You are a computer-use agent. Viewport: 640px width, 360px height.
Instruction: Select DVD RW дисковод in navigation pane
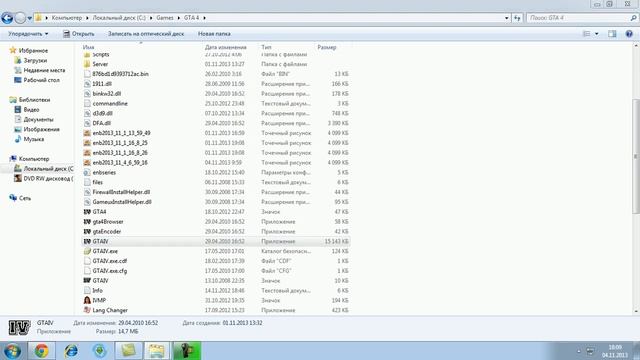tap(48, 178)
